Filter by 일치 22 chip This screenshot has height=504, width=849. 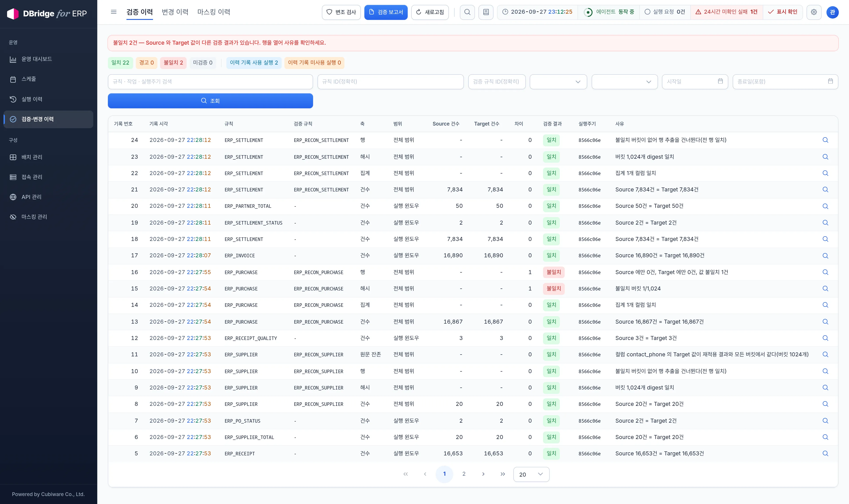120,63
